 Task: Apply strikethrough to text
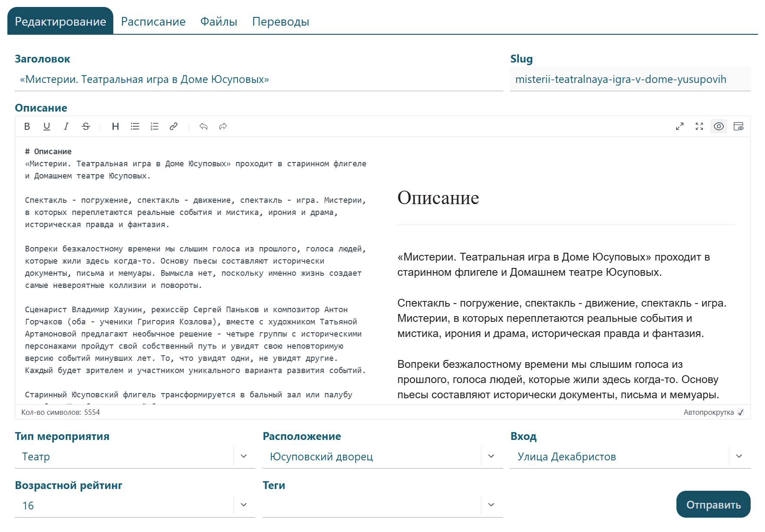pyautogui.click(x=86, y=126)
